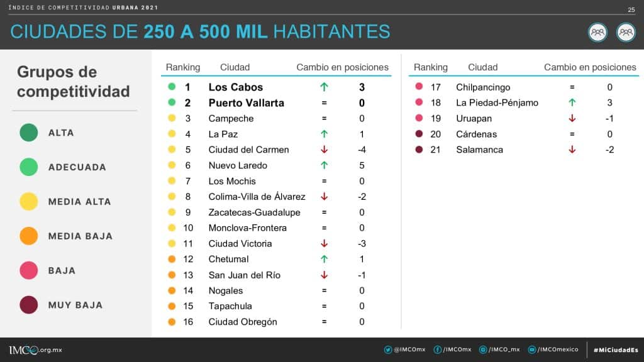The height and width of the screenshot is (362, 644).
Task: Click the down arrow for San Juan del Río
Action: coord(324,275)
